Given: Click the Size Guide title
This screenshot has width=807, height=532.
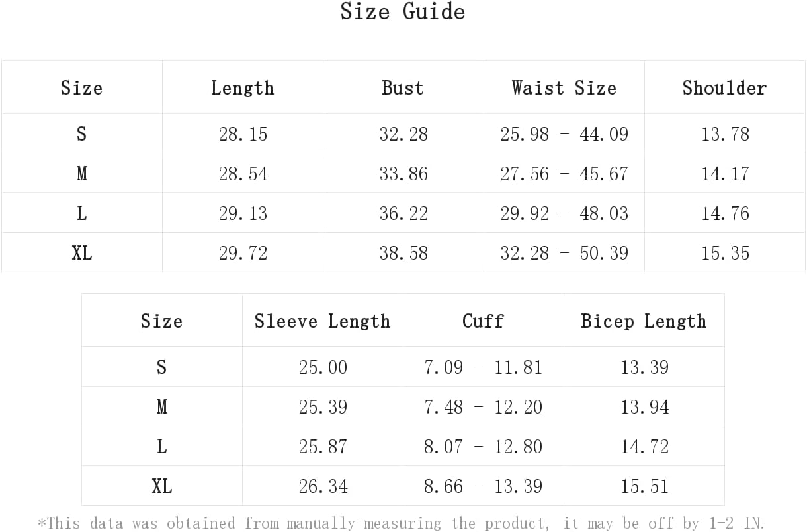Looking at the screenshot, I should pos(403,11).
